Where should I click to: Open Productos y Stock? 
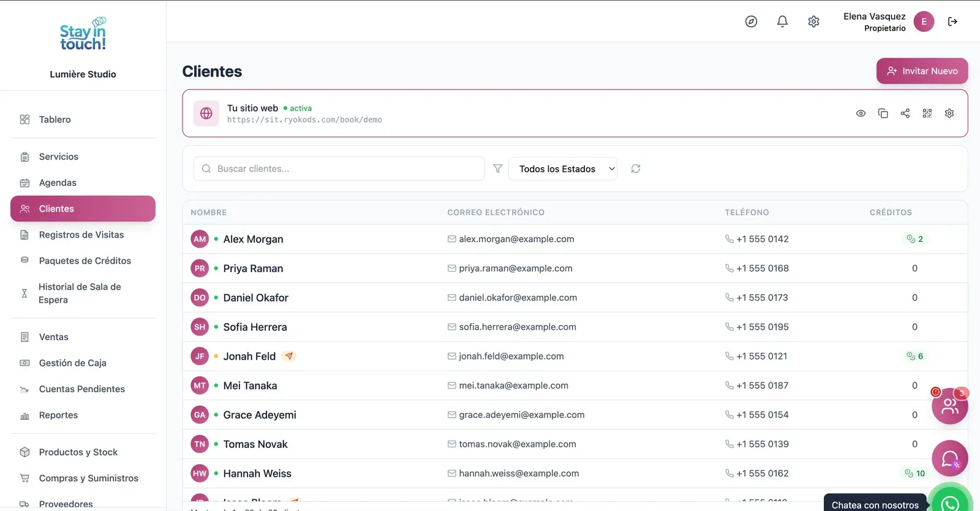83,452
